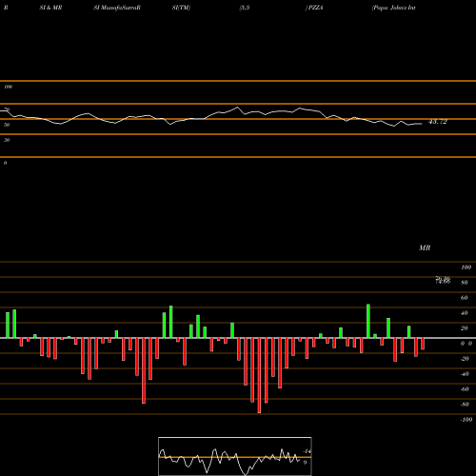Image resolution: width=476 pixels, height=476 pixels.
Task: Click the 9 value in mini chart
Action: pos(305,463)
